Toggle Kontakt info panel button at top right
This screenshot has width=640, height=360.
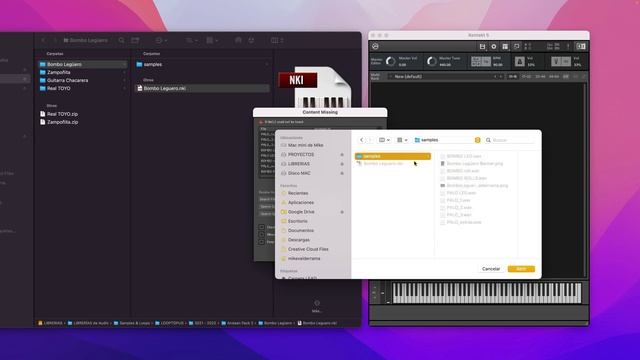point(580,47)
